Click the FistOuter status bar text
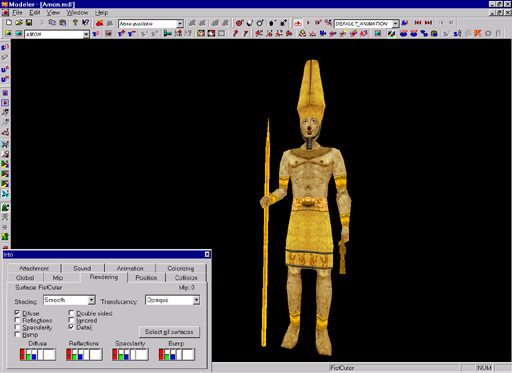Viewport: 512px width, 373px height. pyautogui.click(x=342, y=368)
